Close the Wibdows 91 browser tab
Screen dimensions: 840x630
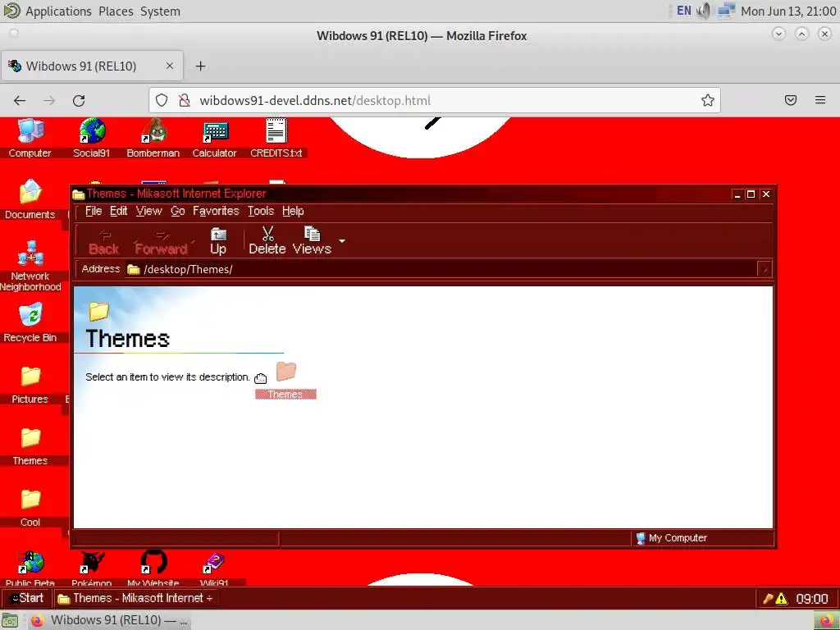[169, 66]
